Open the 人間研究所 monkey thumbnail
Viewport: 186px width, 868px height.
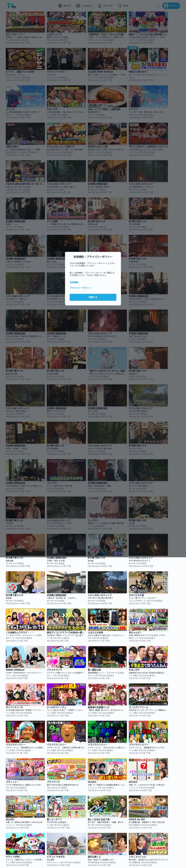107,22
